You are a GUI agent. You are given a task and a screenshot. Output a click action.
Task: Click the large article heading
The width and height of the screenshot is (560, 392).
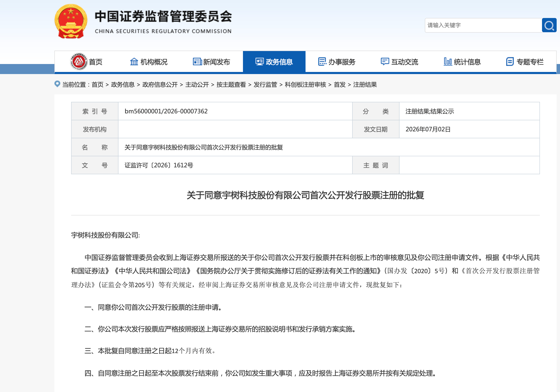coord(305,195)
